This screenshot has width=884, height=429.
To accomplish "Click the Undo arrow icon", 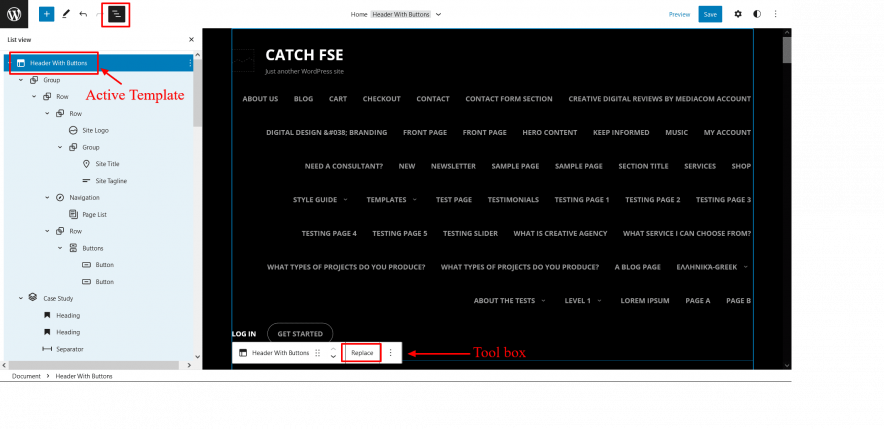I will pyautogui.click(x=83, y=14).
